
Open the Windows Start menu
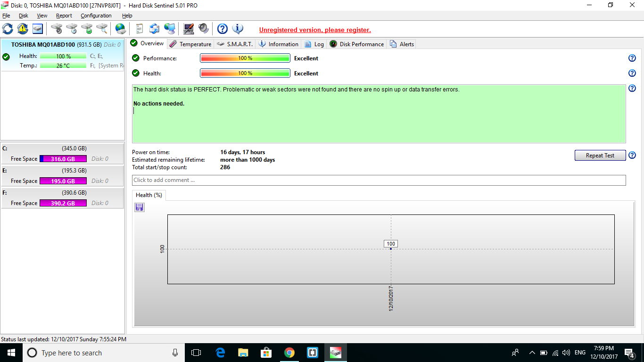tap(11, 353)
